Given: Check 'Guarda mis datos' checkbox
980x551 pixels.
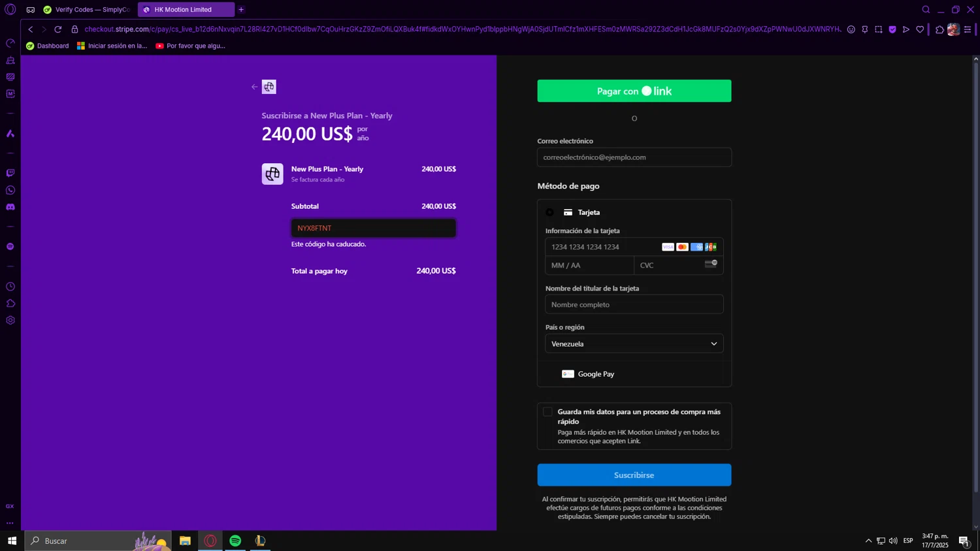Looking at the screenshot, I should pyautogui.click(x=547, y=411).
